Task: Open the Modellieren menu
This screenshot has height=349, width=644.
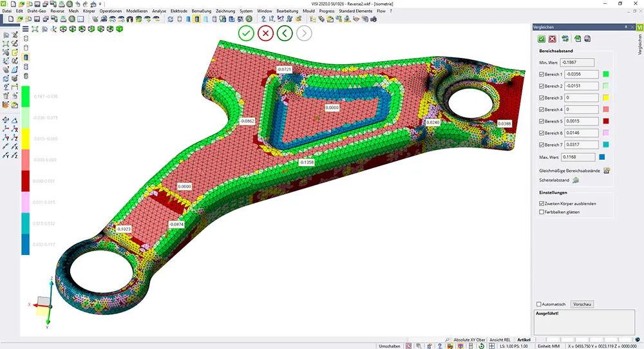Action: coord(136,11)
